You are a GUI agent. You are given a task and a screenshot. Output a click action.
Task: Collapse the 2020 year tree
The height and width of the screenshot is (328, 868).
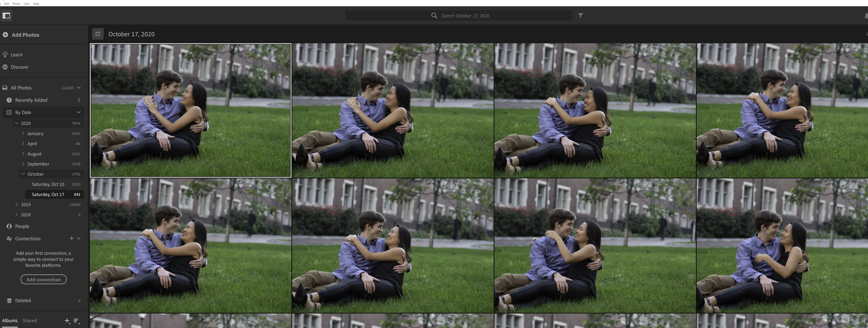click(x=16, y=123)
